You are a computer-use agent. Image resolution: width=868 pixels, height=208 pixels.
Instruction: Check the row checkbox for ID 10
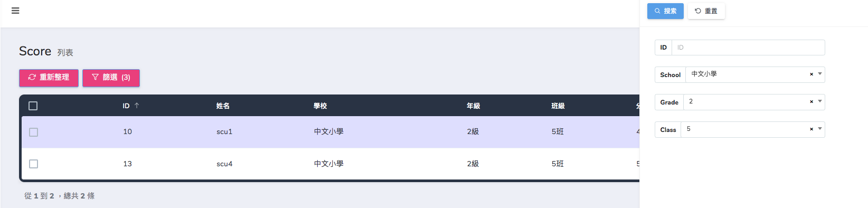pos(33,132)
